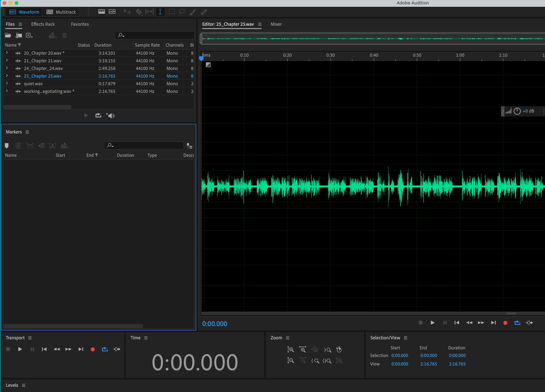Screen dimensions: 545x392
Task: Switch to Multitrack view
Action: click(61, 12)
